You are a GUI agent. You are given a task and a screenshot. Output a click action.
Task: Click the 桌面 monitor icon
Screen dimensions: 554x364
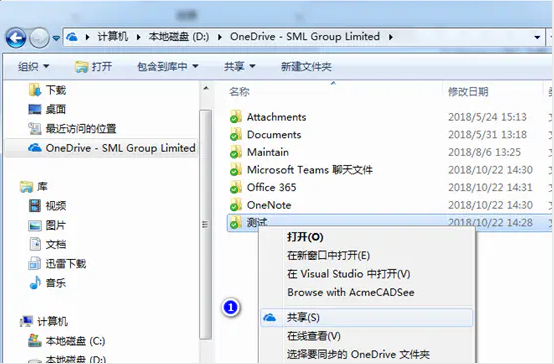[35, 109]
